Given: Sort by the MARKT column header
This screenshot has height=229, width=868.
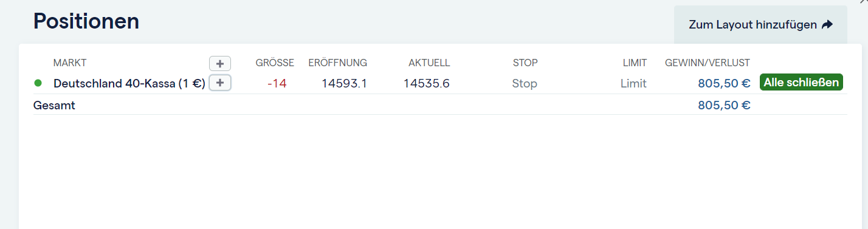Looking at the screenshot, I should pyautogui.click(x=70, y=63).
